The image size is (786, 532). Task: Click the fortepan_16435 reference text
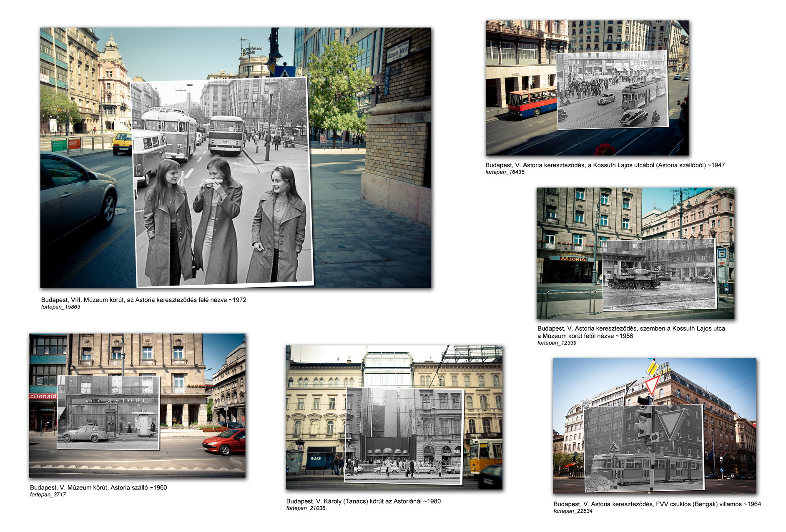505,172
